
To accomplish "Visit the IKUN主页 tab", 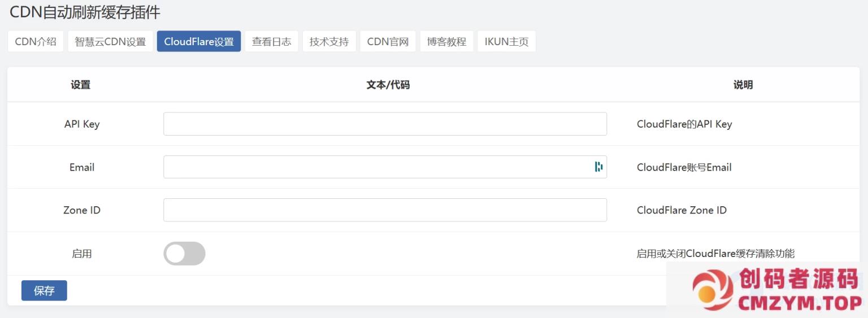I will pyautogui.click(x=506, y=41).
